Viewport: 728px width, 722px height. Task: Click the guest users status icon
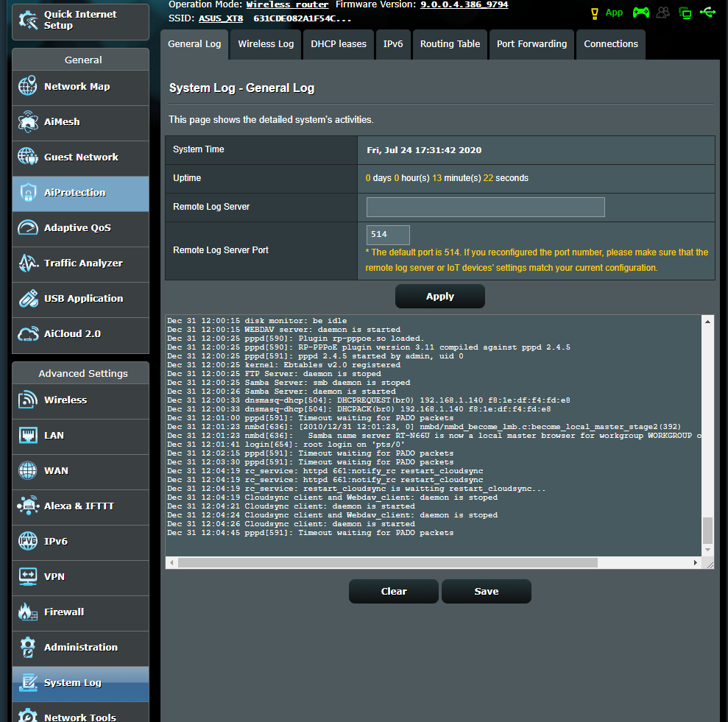[x=663, y=13]
